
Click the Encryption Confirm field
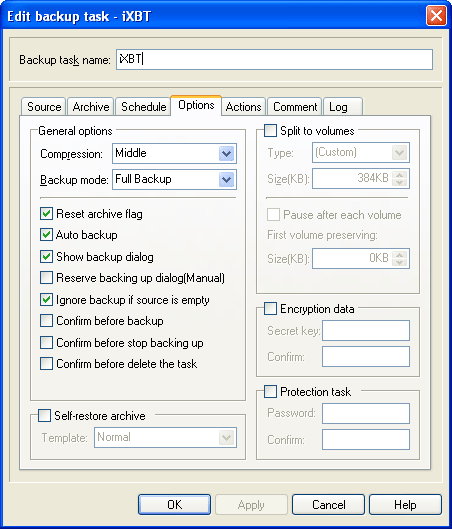click(x=366, y=356)
